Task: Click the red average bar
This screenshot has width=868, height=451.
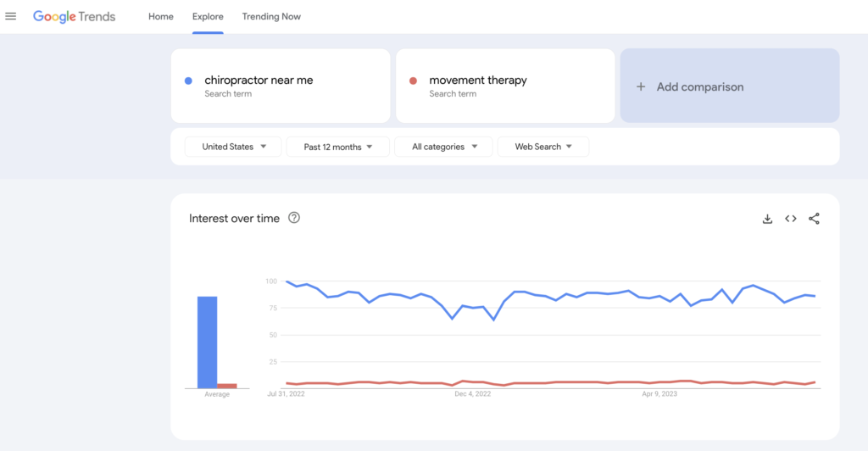Action: click(227, 386)
